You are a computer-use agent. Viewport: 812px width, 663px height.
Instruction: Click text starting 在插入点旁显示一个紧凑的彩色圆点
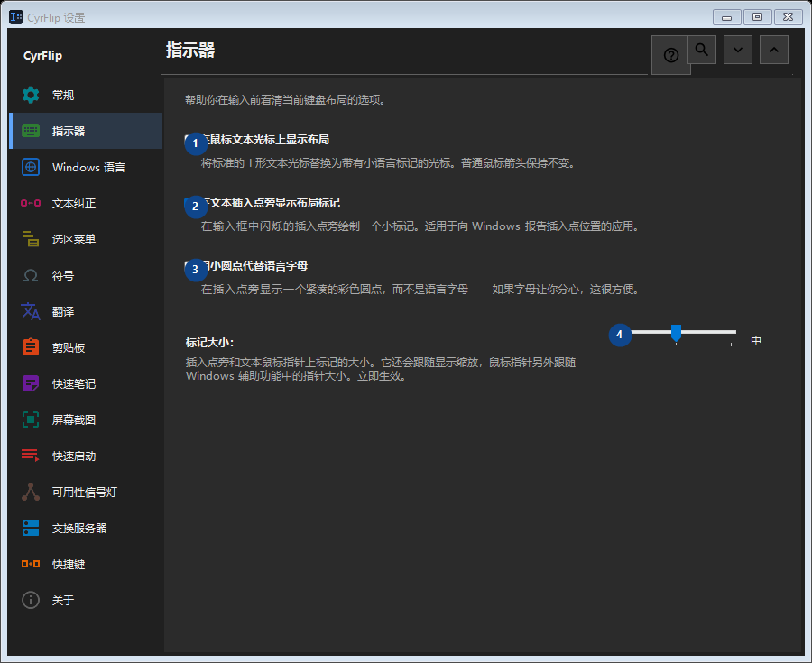420,290
